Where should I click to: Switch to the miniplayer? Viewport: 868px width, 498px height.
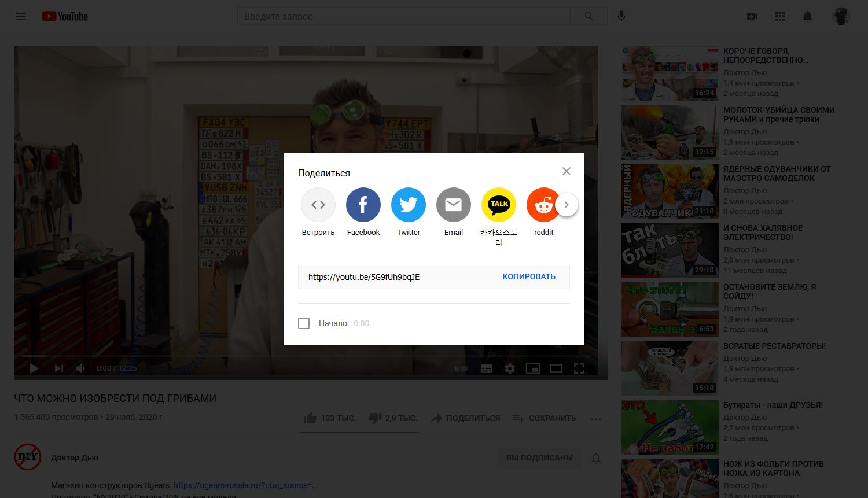tap(533, 368)
